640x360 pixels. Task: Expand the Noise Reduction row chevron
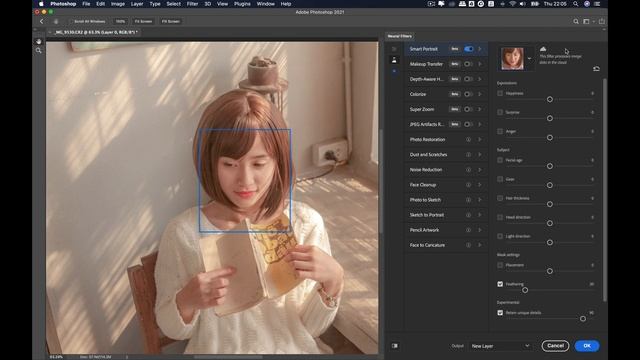click(480, 170)
